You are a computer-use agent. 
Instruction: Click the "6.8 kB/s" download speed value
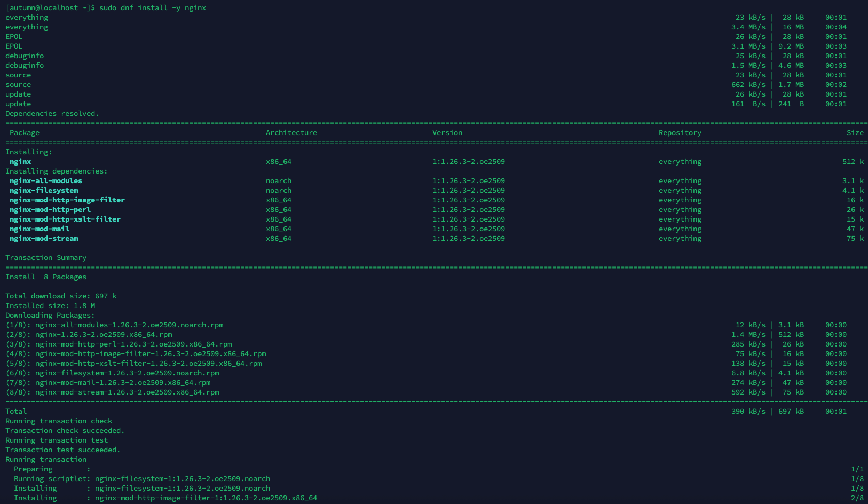point(748,373)
